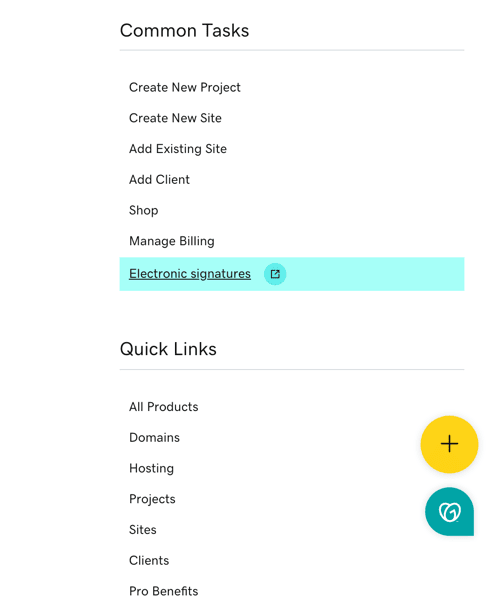This screenshot has height=605, width=488.
Task: Open the Hosting quick link
Action: point(151,468)
